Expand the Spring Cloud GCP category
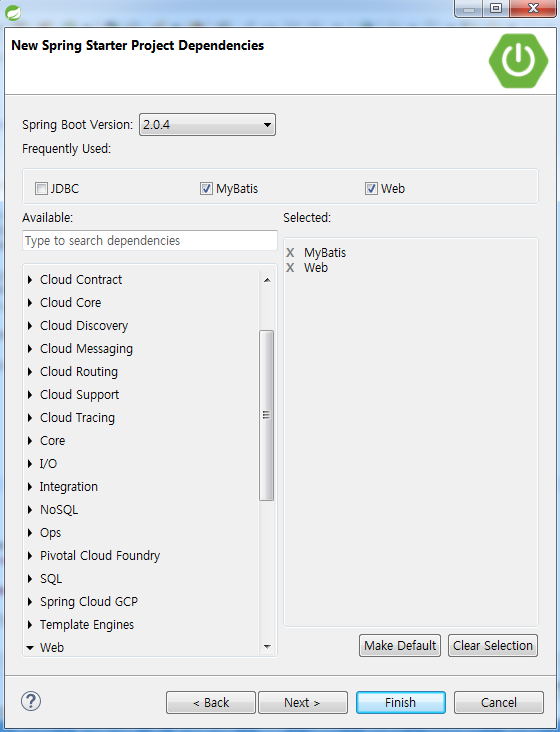Viewport: 560px width, 732px height. 30,601
